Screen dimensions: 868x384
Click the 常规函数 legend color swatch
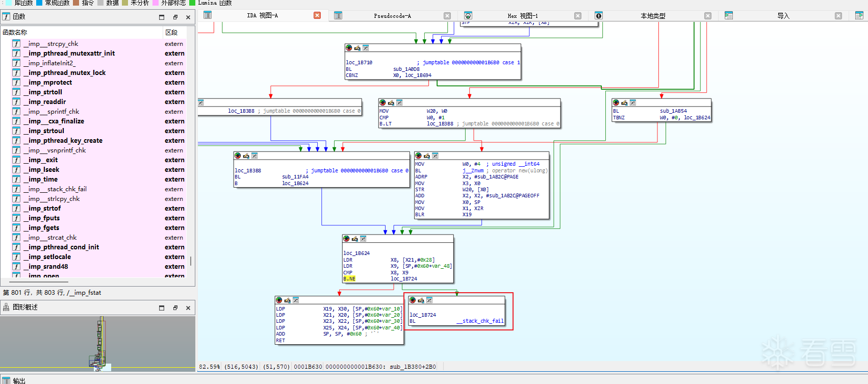(x=39, y=3)
